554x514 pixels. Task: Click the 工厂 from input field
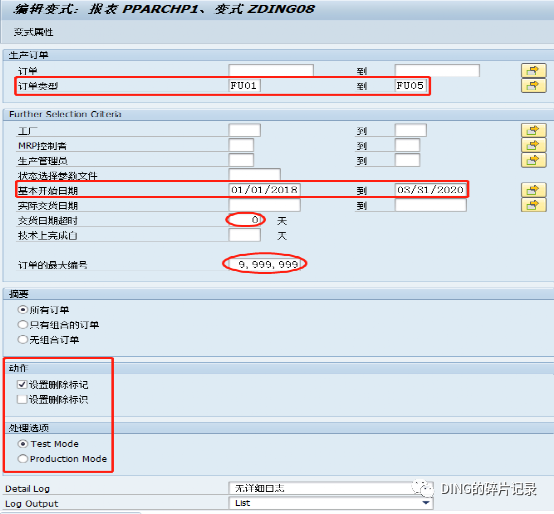coord(244,130)
